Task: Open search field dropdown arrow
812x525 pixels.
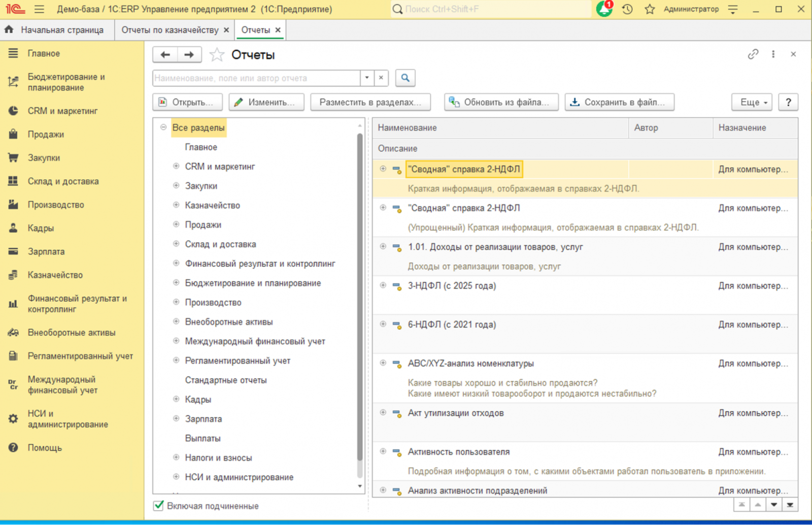Action: pos(367,78)
